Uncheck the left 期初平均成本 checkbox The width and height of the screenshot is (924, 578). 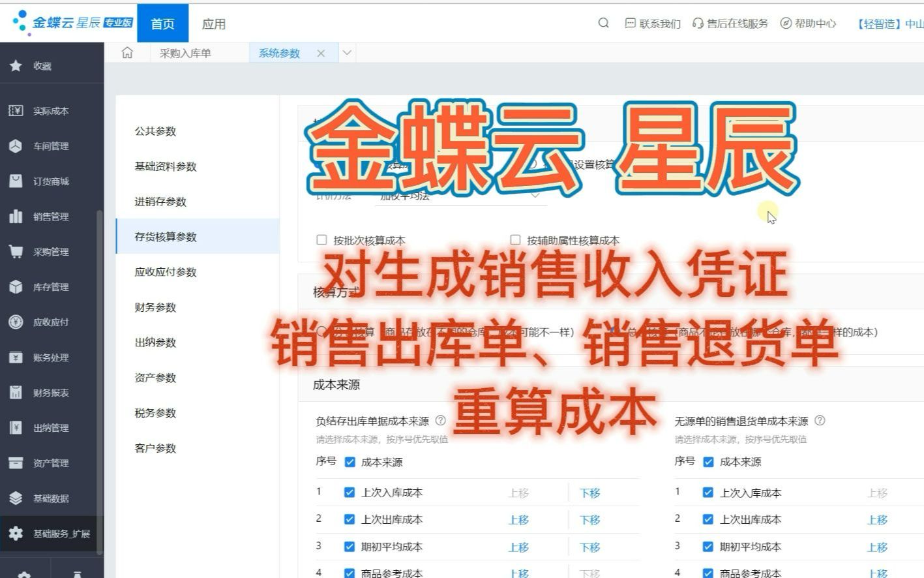(x=350, y=547)
